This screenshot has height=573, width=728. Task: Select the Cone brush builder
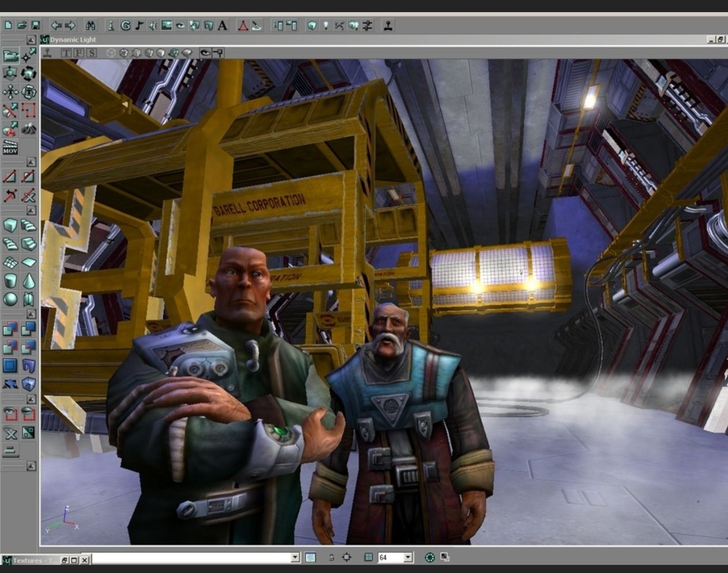click(29, 280)
